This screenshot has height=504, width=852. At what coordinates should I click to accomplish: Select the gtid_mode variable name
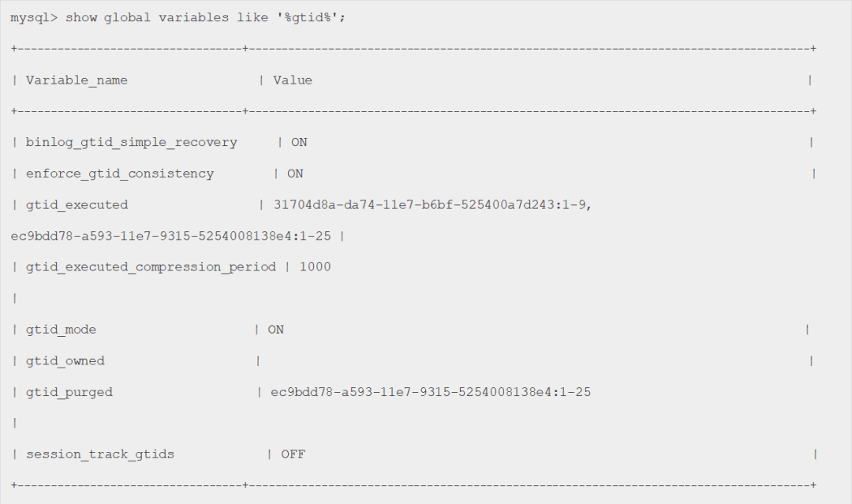[x=61, y=329]
